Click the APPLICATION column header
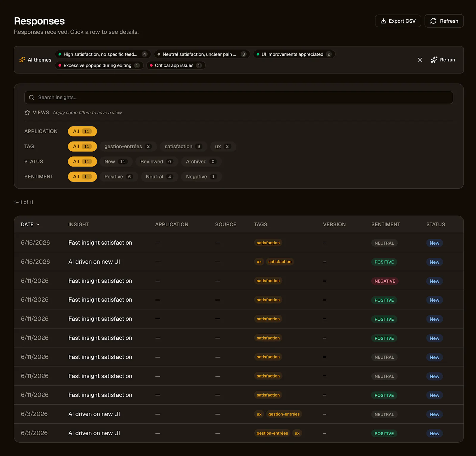476x456 pixels. pyautogui.click(x=172, y=224)
